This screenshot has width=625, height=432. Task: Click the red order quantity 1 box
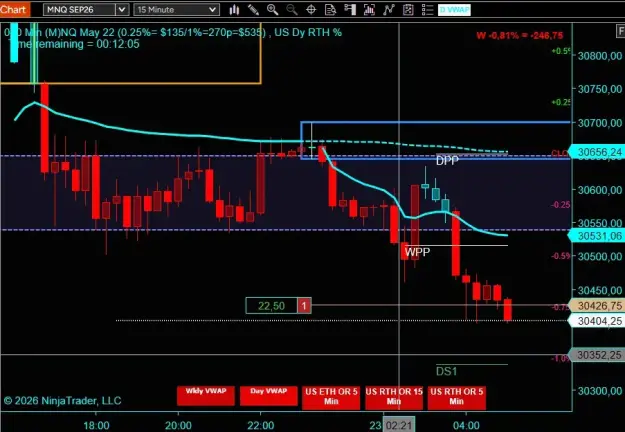[x=304, y=306]
